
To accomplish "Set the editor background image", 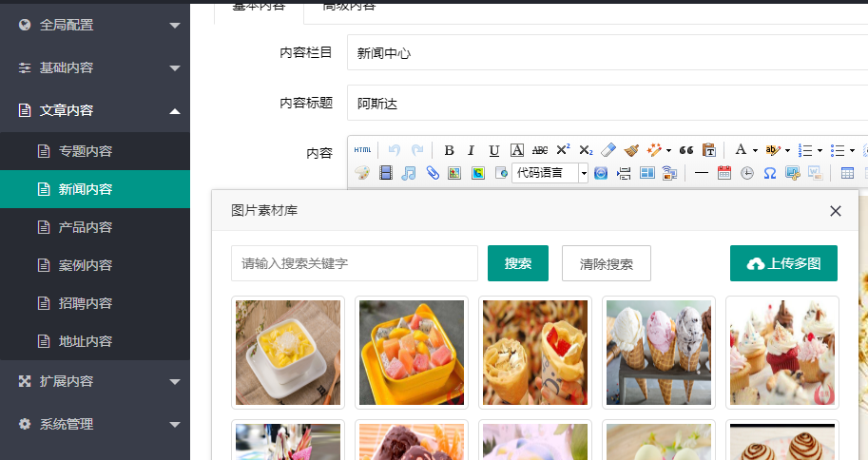I will coord(670,173).
